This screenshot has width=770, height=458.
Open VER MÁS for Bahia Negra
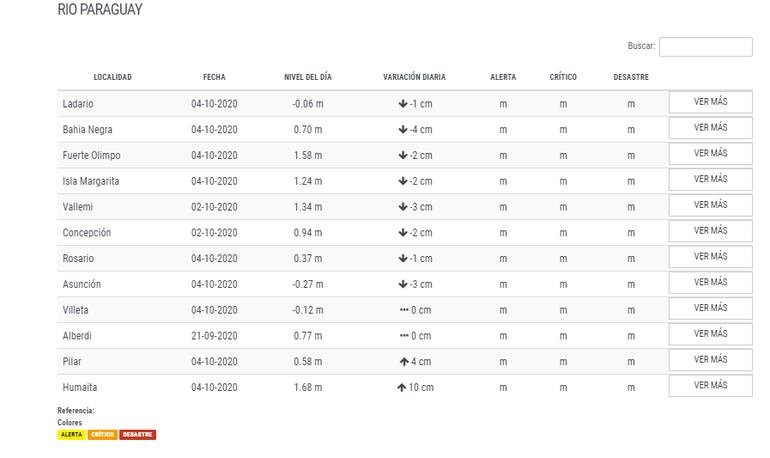(710, 128)
